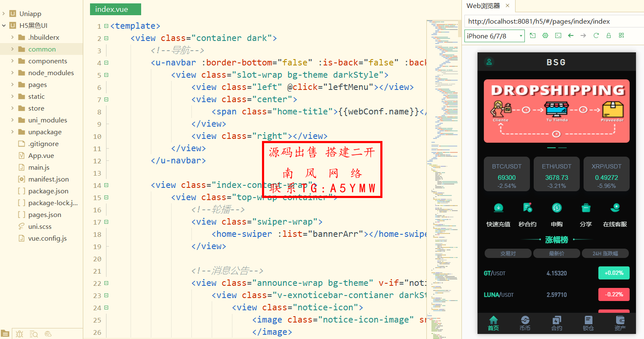This screenshot has height=339, width=644.
Task: Toggle the page lock icon in browser toolbar
Action: click(609, 35)
